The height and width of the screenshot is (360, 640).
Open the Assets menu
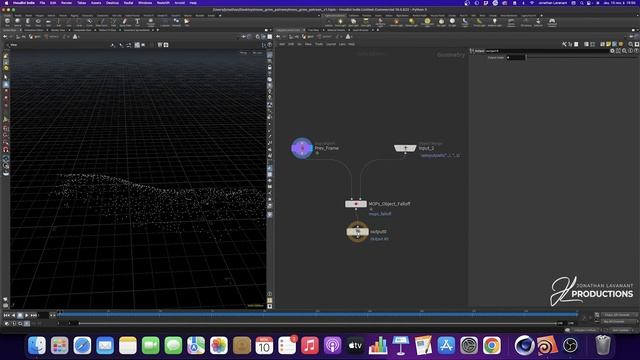click(x=96, y=3)
